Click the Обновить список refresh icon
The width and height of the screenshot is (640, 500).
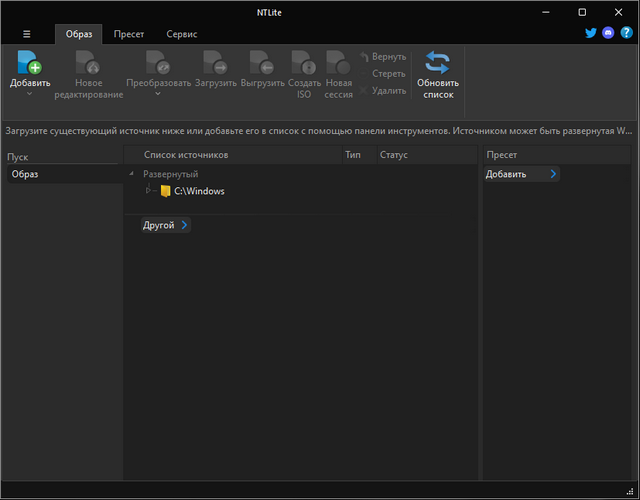437,64
